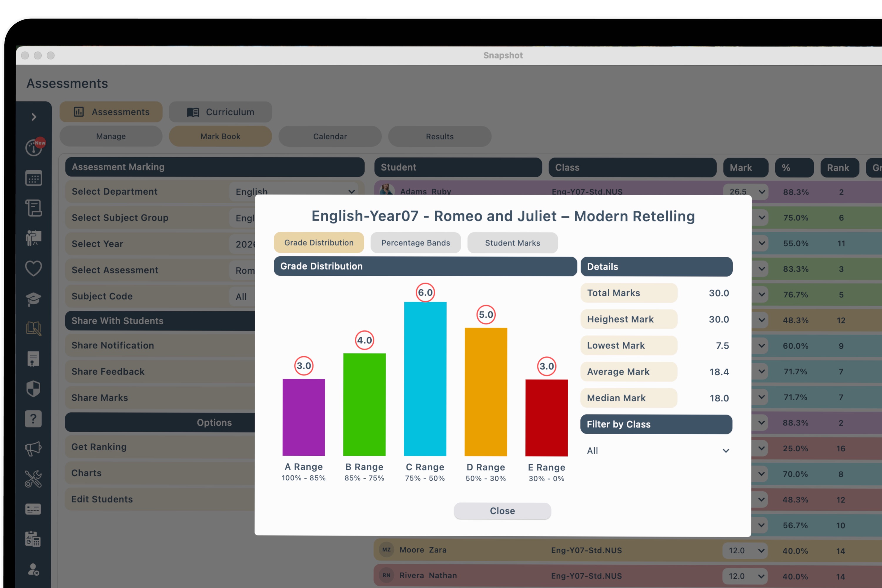
Task: Open the Calendar sub-tab
Action: 330,136
